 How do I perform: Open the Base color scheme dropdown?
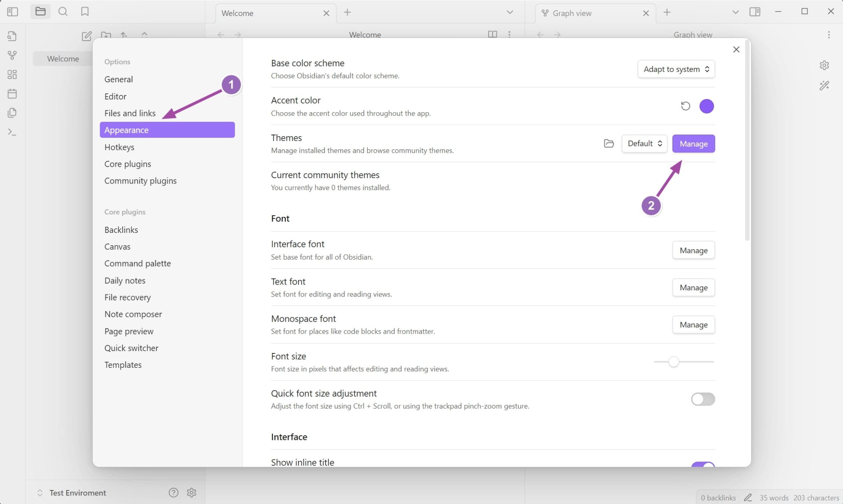(675, 69)
